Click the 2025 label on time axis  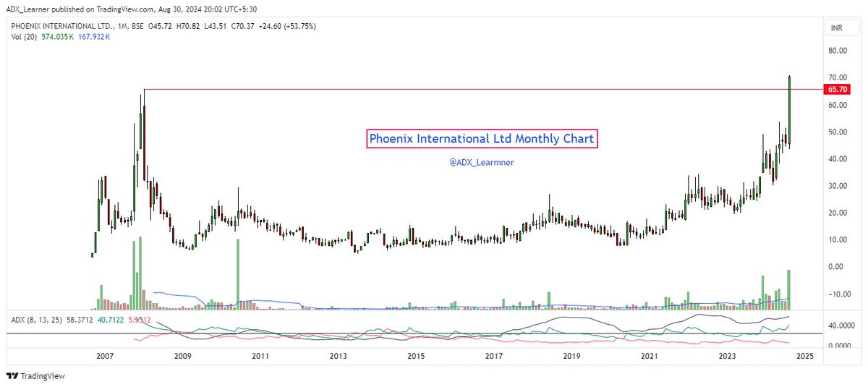coord(805,357)
